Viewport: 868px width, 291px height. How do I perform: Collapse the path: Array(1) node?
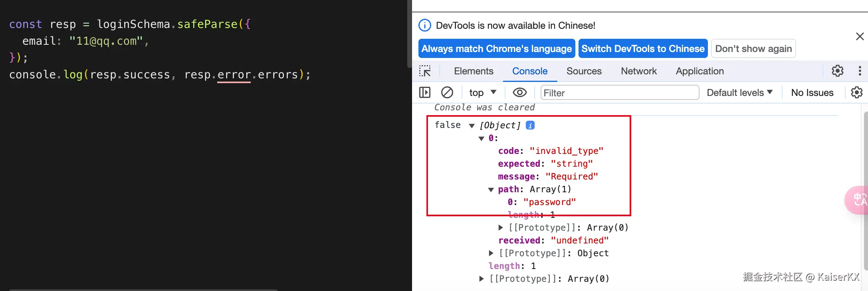coord(491,189)
